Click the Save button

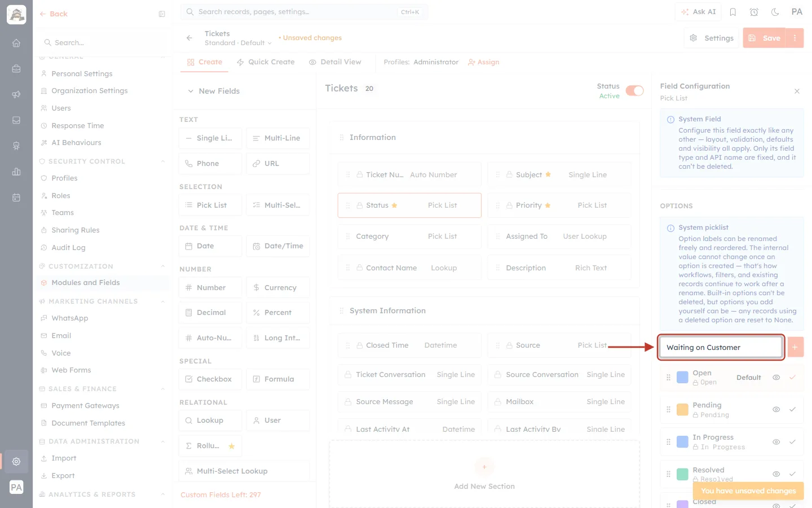pos(764,38)
